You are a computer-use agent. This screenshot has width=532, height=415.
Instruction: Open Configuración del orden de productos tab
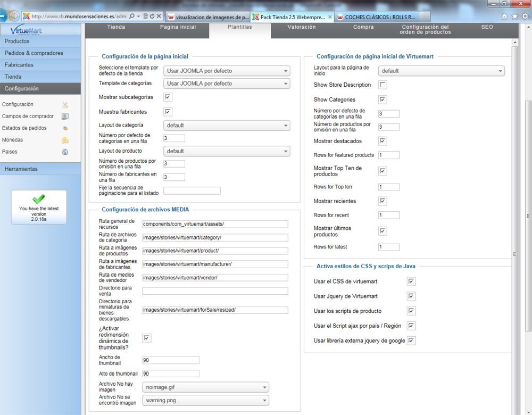[425, 29]
